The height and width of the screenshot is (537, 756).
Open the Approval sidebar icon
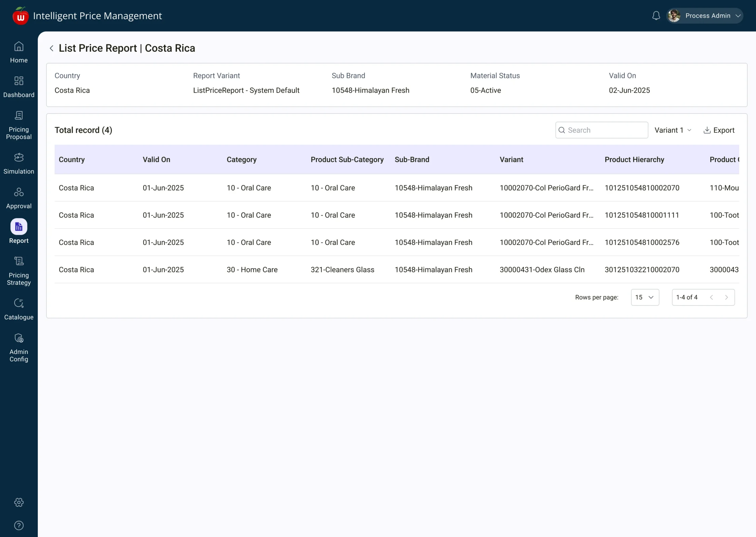click(19, 192)
